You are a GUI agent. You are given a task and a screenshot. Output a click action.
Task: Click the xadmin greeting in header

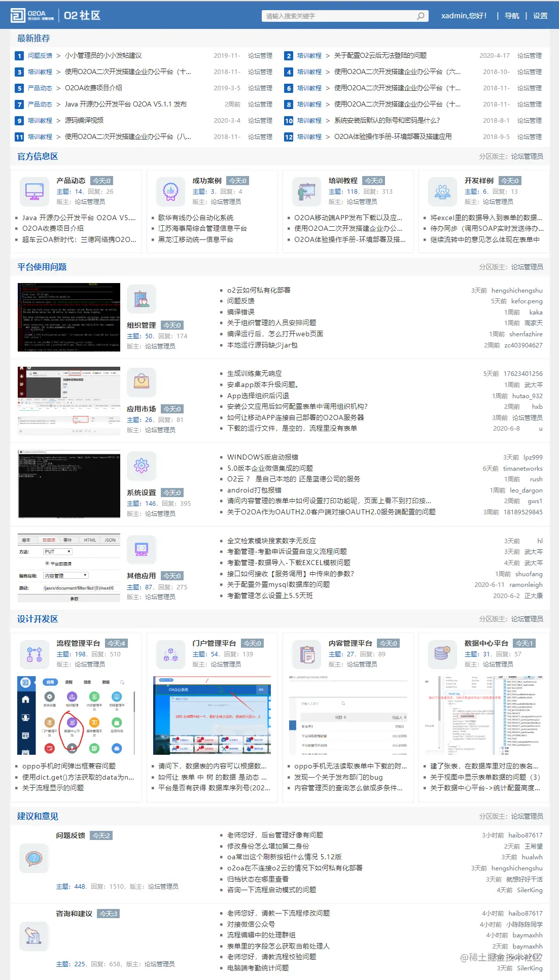(x=464, y=16)
